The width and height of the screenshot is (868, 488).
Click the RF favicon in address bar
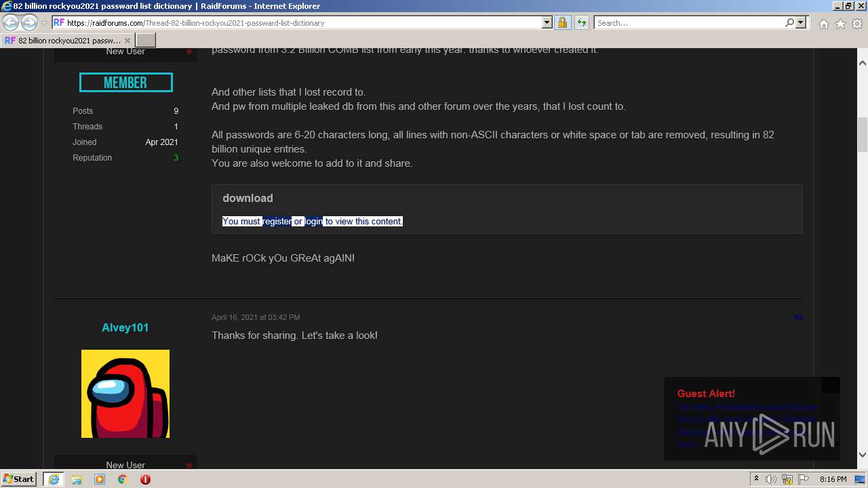59,22
